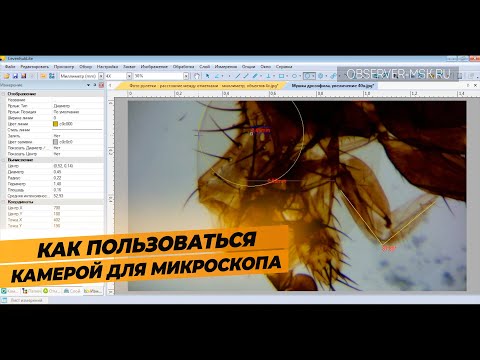Click the blue settings list icon beside unit box
Viewport: 480px width, 360px height.
click(x=52, y=76)
